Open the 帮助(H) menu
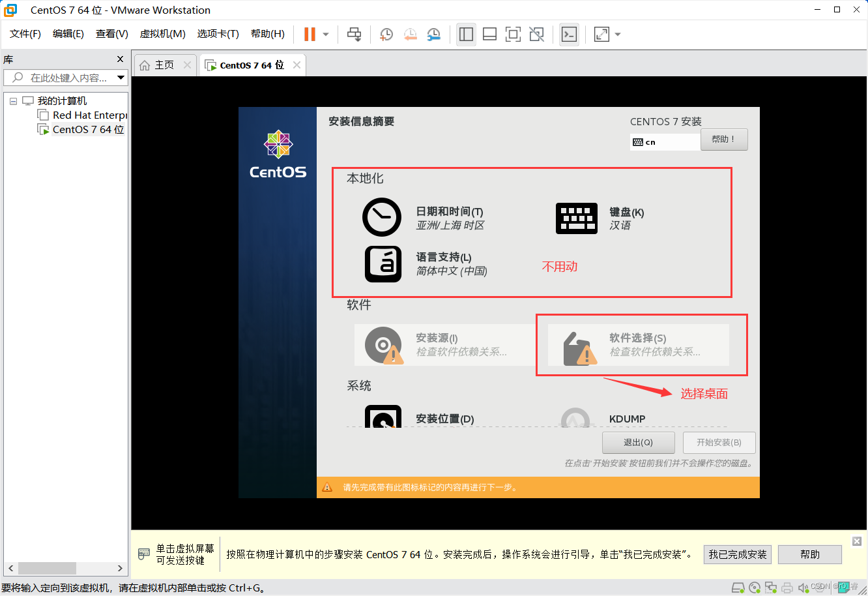Image resolution: width=868 pixels, height=596 pixels. click(268, 34)
